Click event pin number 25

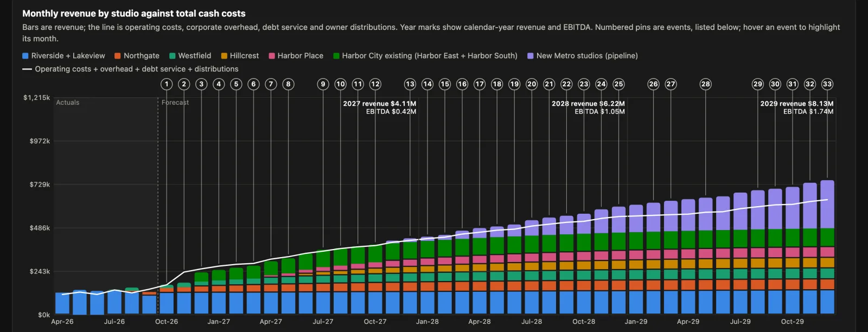[x=618, y=84]
